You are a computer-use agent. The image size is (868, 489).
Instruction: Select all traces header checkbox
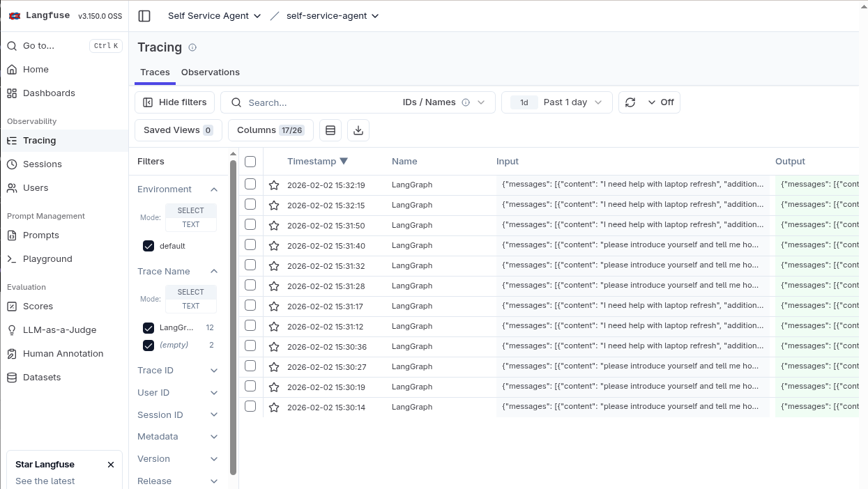[x=250, y=162]
